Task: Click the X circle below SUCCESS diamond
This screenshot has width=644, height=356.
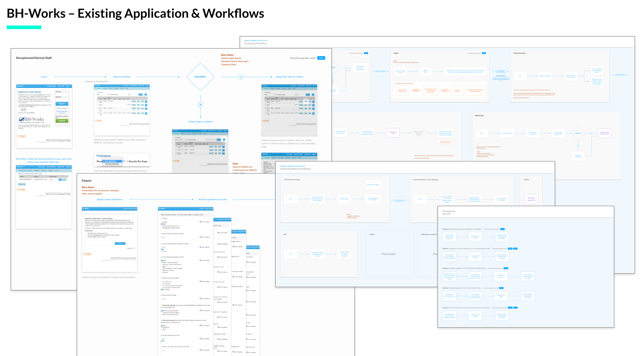Action: [x=200, y=105]
